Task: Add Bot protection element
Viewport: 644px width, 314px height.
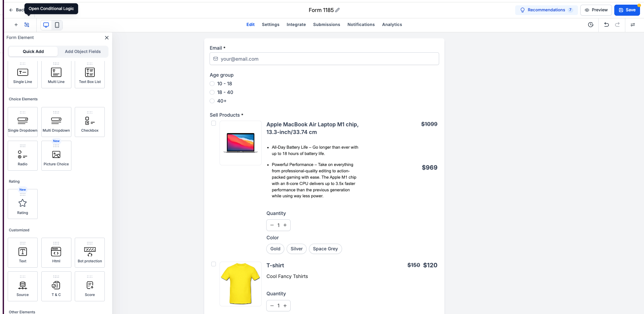Action: [x=90, y=253]
